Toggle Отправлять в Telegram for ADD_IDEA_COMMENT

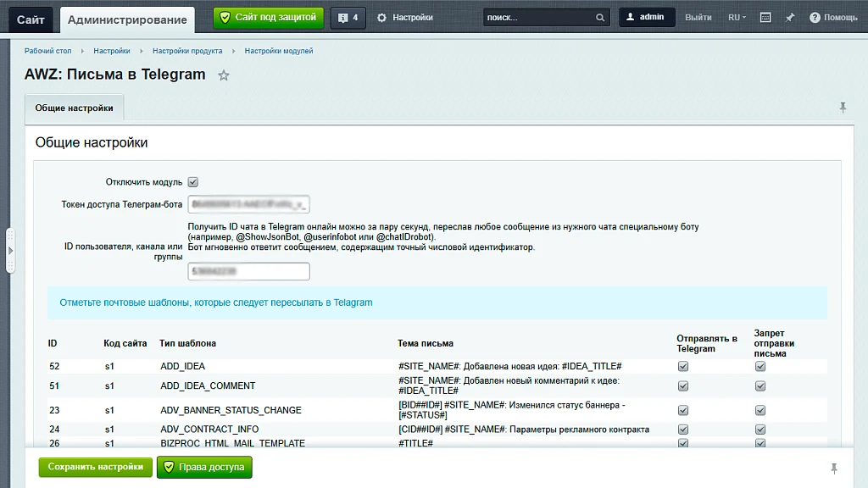click(683, 386)
